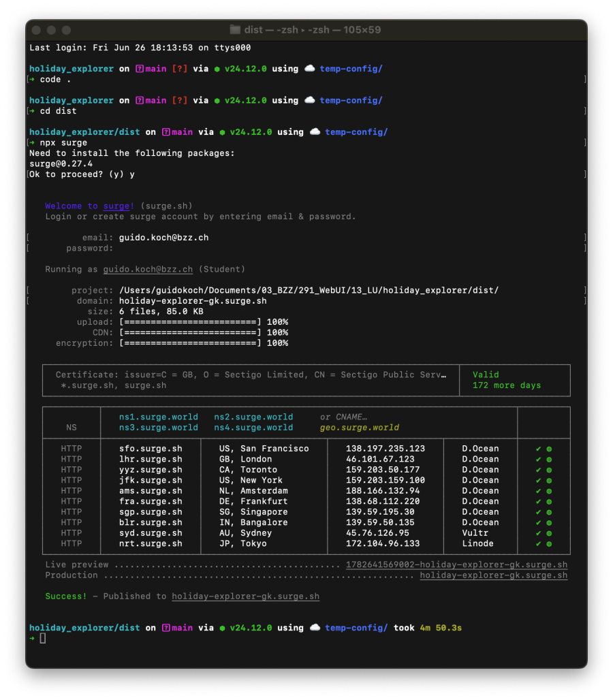Click 'IN, Bangalore' location
The height and width of the screenshot is (700, 613).
[253, 522]
